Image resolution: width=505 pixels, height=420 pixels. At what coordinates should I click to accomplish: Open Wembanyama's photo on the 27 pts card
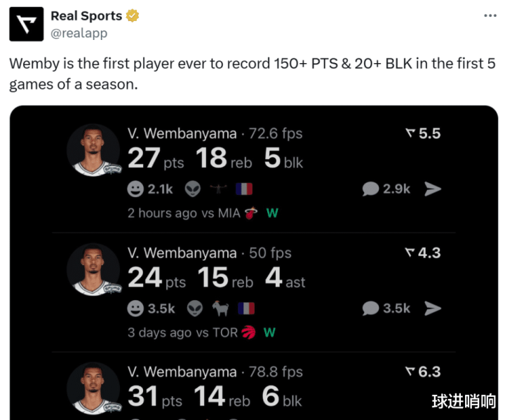(x=93, y=150)
